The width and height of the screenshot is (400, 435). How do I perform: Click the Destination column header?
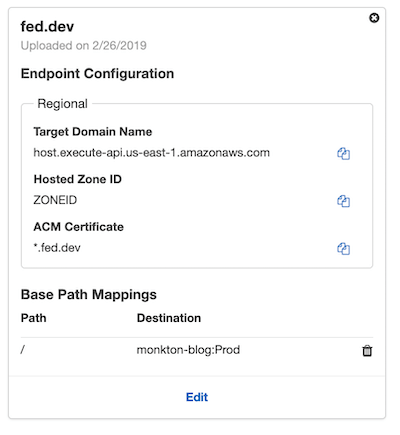169,318
